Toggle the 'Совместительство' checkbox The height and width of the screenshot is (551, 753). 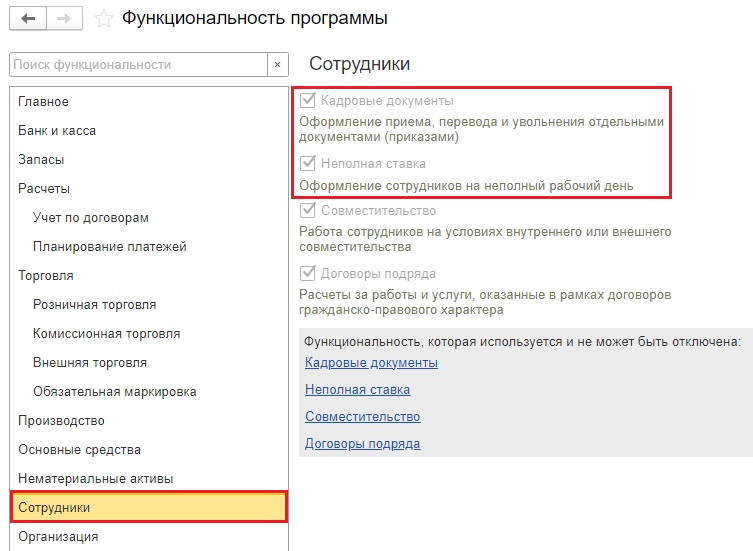tap(307, 210)
